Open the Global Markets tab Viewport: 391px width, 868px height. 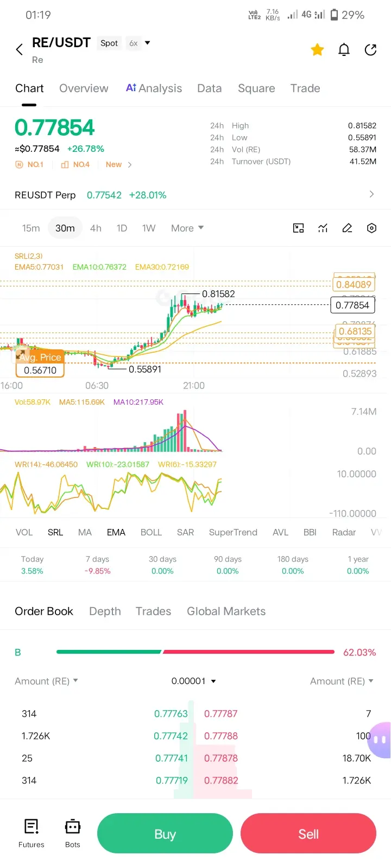(226, 611)
